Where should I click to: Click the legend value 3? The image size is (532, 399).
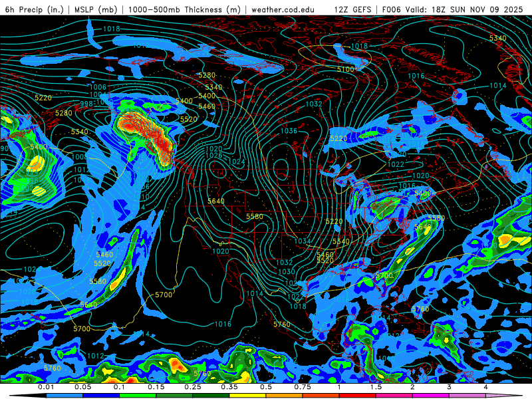coord(450,387)
